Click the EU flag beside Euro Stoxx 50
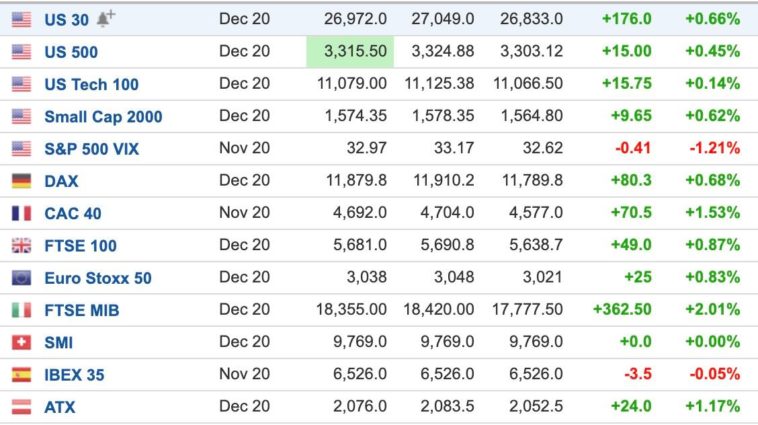The width and height of the screenshot is (758, 425). pyautogui.click(x=21, y=278)
